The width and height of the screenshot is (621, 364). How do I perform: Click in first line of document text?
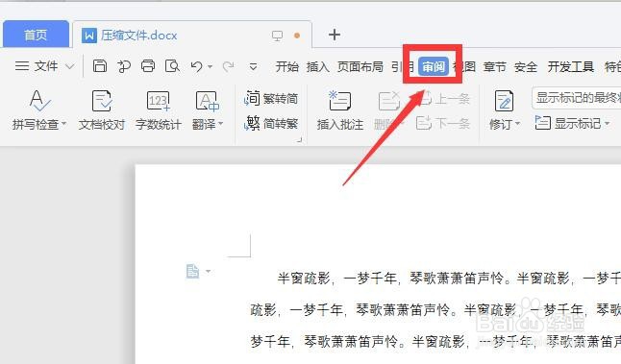tap(449, 279)
